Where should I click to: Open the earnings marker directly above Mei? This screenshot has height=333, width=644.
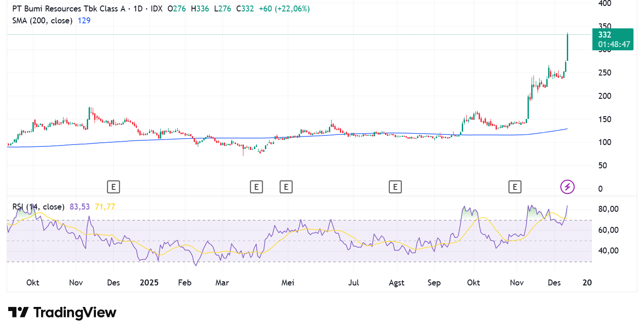(286, 187)
